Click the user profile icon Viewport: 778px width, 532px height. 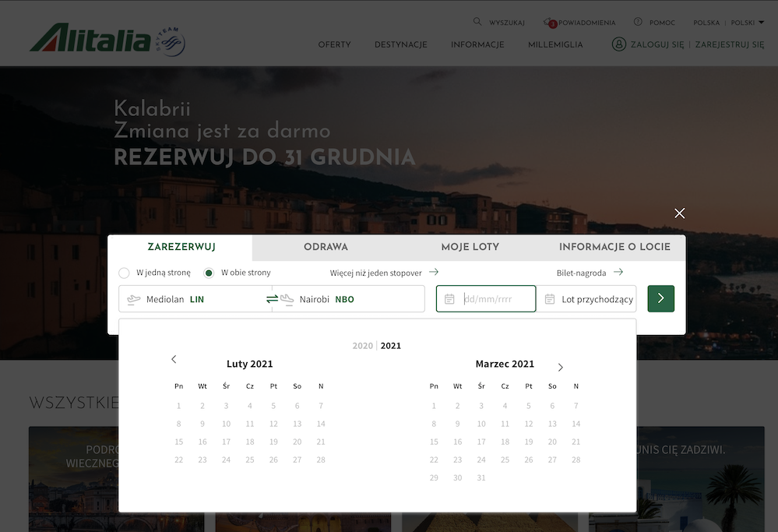[x=618, y=44]
